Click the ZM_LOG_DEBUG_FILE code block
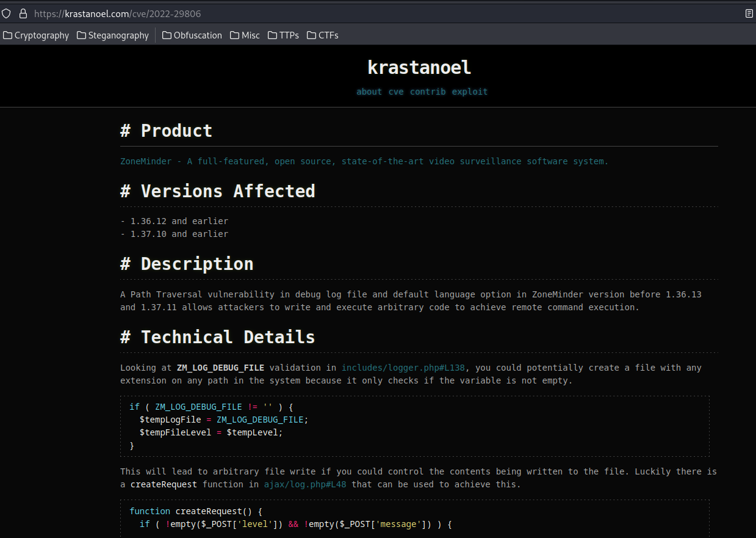 [x=415, y=426]
